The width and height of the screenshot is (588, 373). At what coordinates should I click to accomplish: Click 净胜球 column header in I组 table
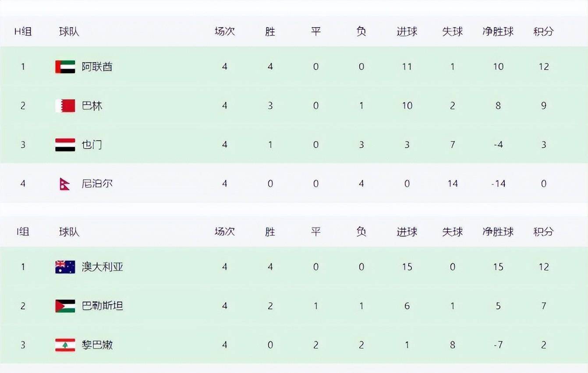pyautogui.click(x=498, y=232)
